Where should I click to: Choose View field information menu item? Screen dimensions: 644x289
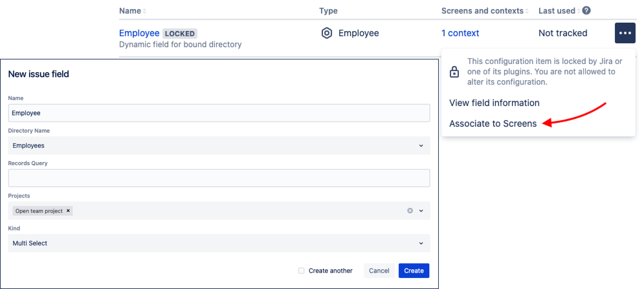tap(494, 103)
